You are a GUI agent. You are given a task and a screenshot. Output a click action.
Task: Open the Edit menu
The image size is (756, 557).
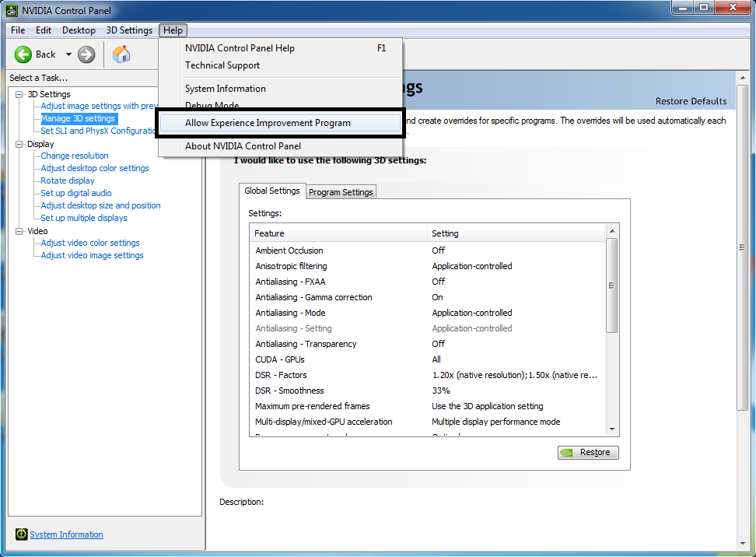(44, 30)
